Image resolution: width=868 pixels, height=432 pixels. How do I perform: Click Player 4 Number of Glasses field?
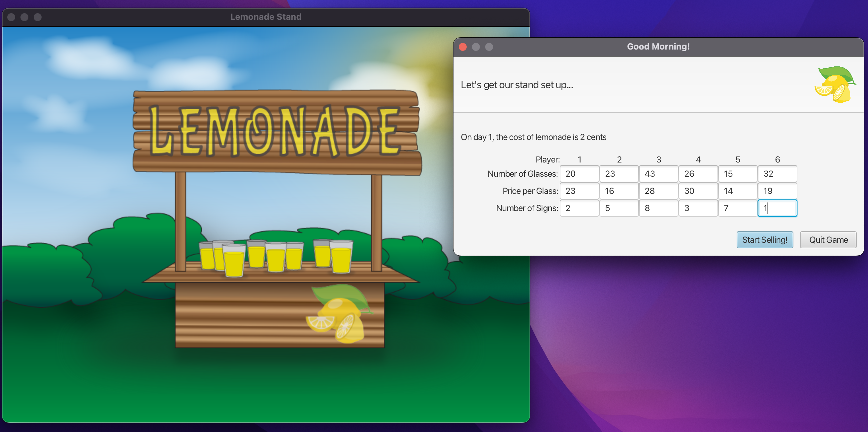pyautogui.click(x=698, y=174)
